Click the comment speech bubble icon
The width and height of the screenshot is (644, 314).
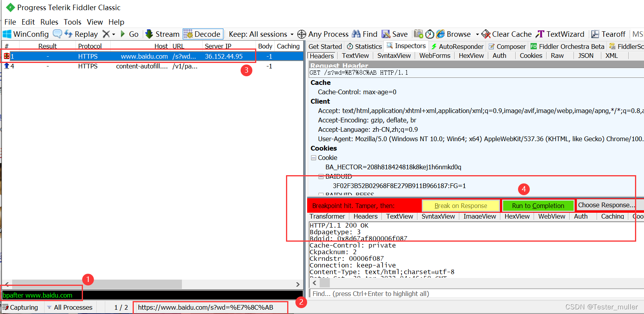[x=57, y=34]
